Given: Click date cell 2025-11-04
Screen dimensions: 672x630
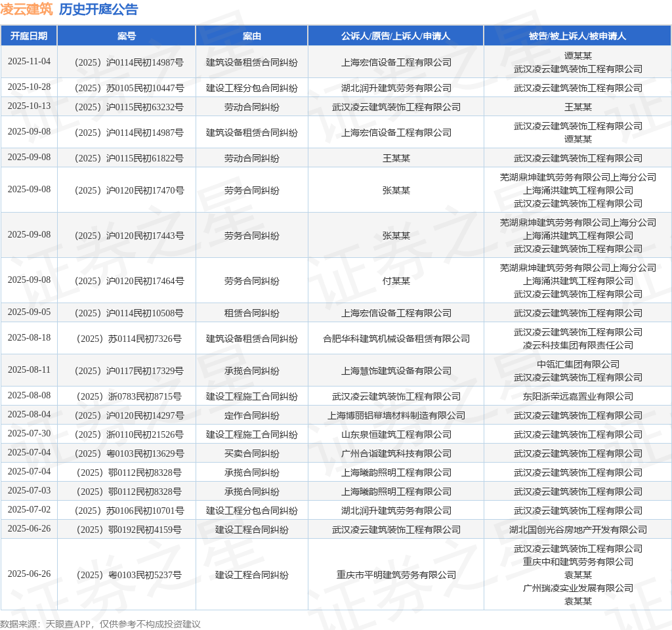Looking at the screenshot, I should point(29,61).
